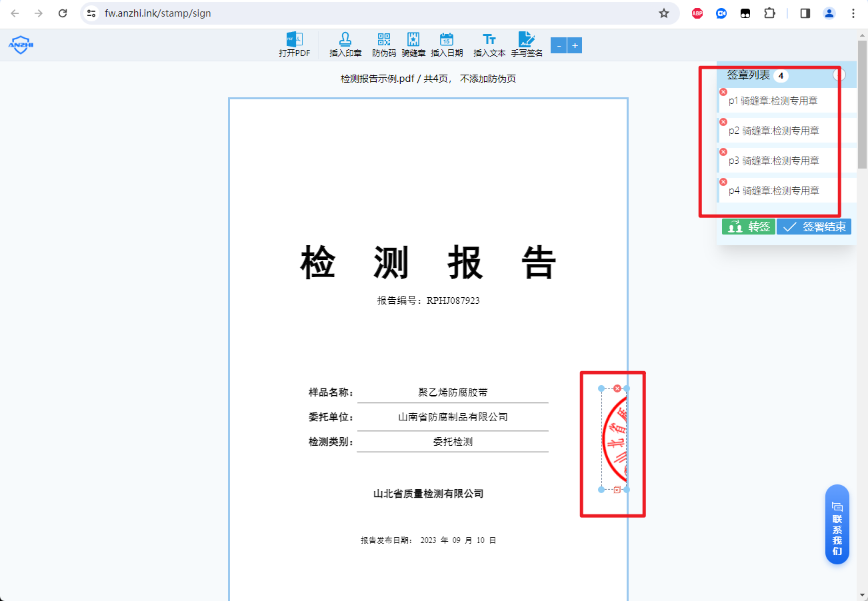Remove the p4 骑缝章 seal entry
This screenshot has height=601, width=868.
(723, 181)
